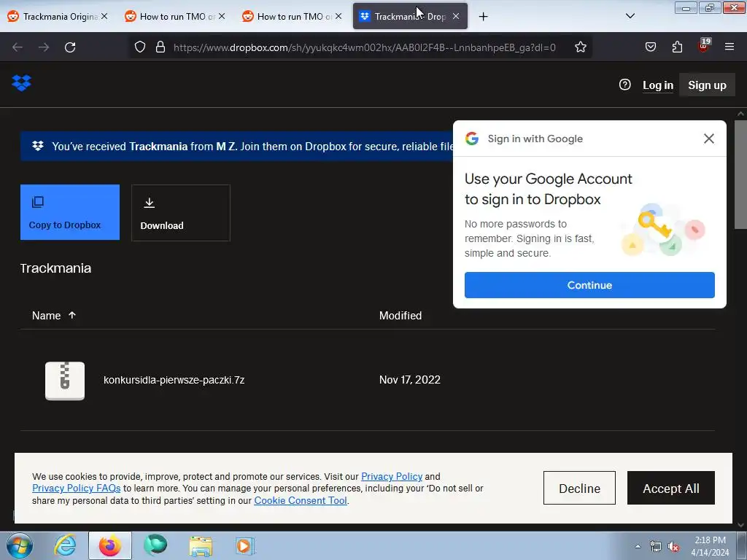
Task: Click the Trackmania folder title
Action: point(55,268)
